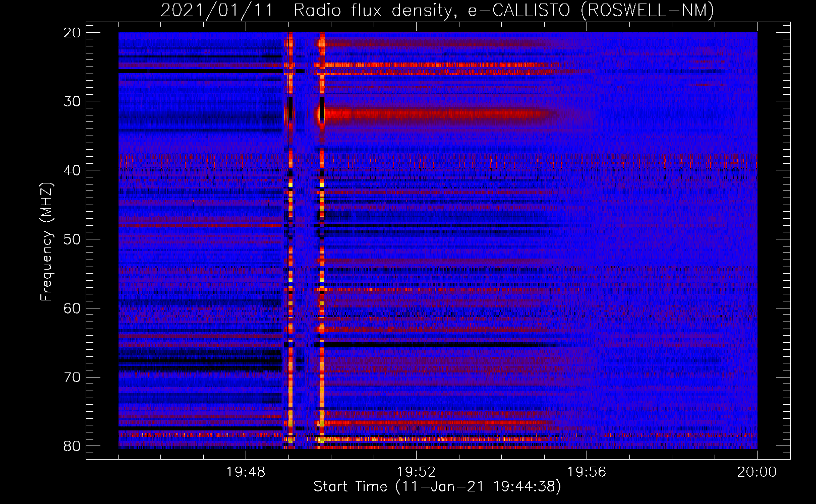
Task: Click the second vertical burst streak just before 19:50
Action: click(x=322, y=240)
